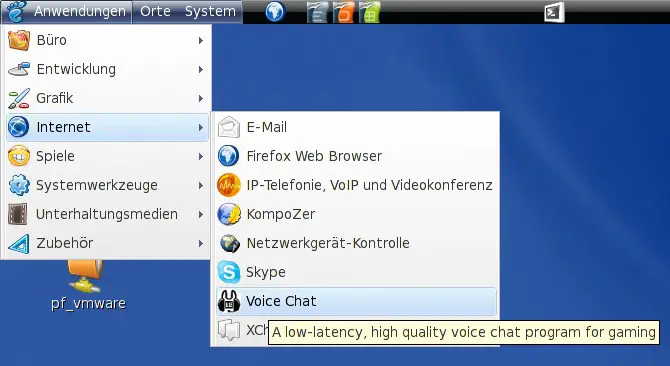Choose the Systemwerkzeuge menu entry
The image size is (670, 366).
(107, 185)
